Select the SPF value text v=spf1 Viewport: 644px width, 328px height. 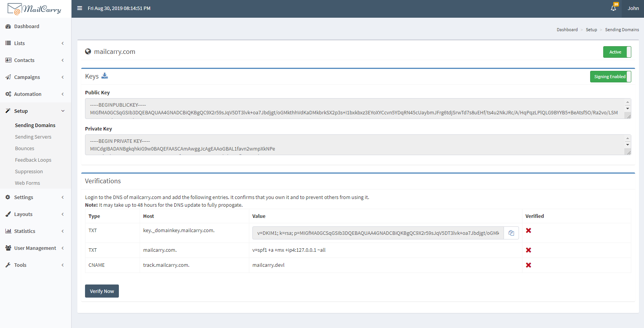click(289, 250)
